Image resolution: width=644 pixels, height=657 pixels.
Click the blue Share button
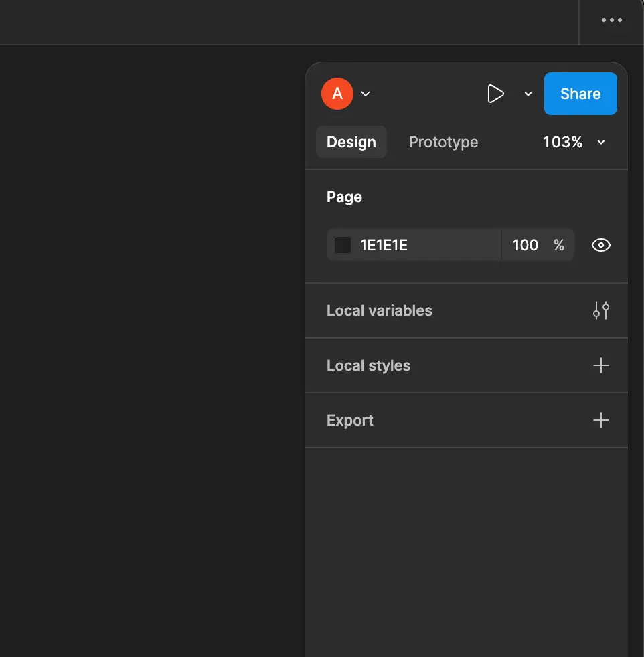pyautogui.click(x=580, y=94)
